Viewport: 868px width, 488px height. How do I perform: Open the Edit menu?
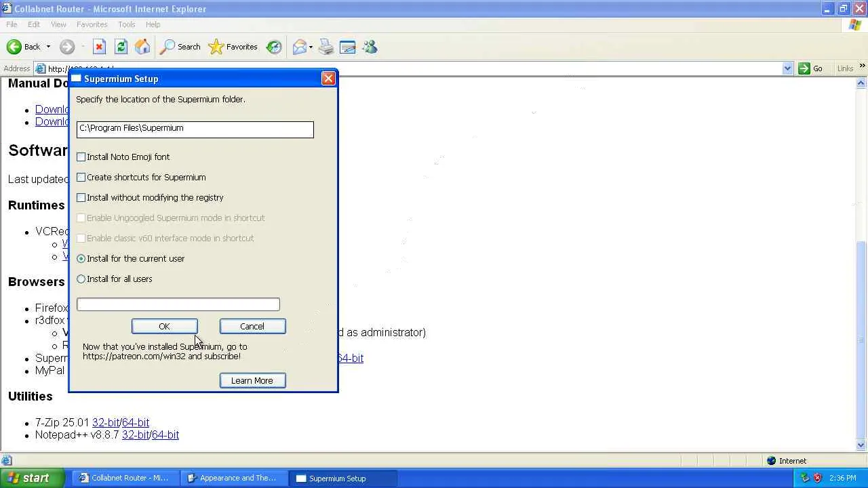coord(34,24)
